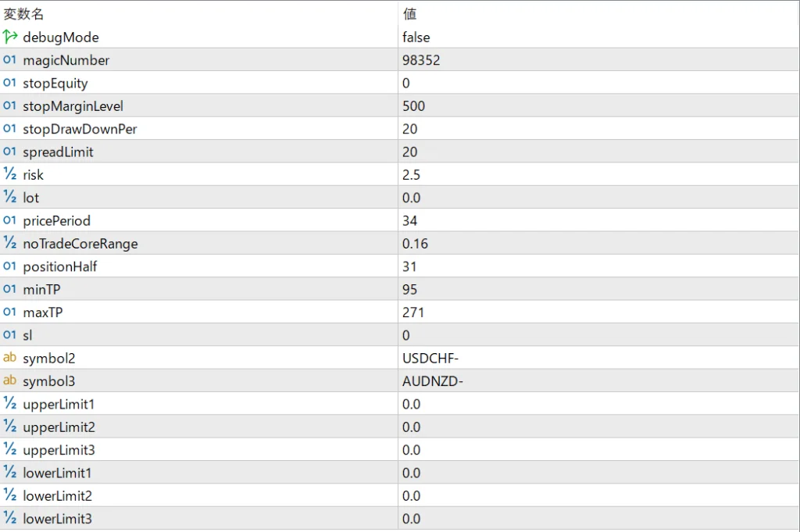800x532 pixels.
Task: Click the integer icon next to spreadLimit
Action: tap(10, 152)
